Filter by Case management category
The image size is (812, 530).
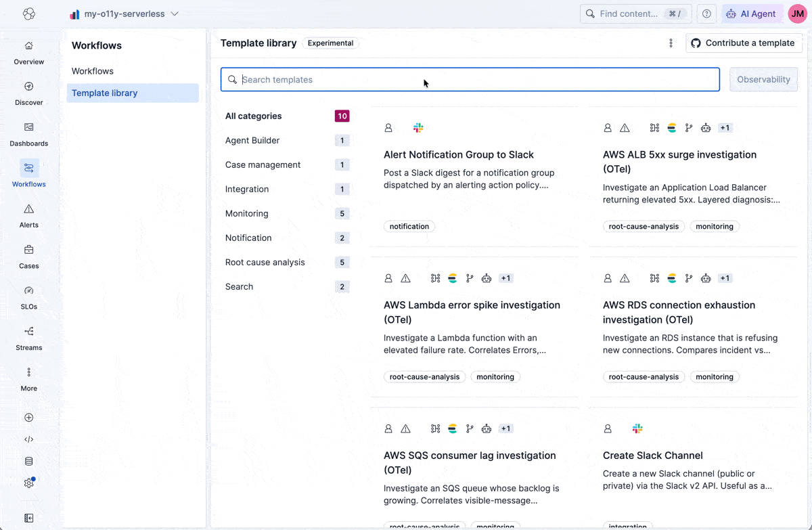tap(287, 164)
